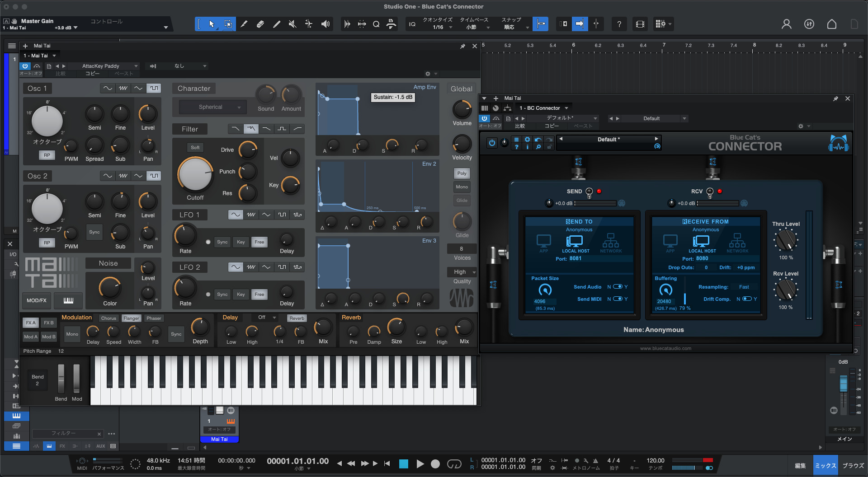Select sine waveform for Osc 1
This screenshot has width=868, height=477.
[x=108, y=88]
